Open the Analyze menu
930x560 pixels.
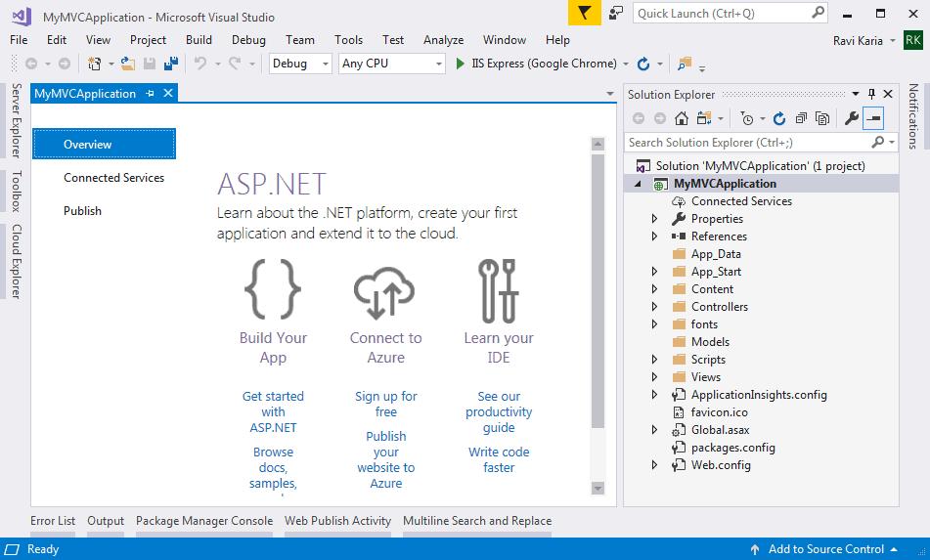(x=444, y=40)
